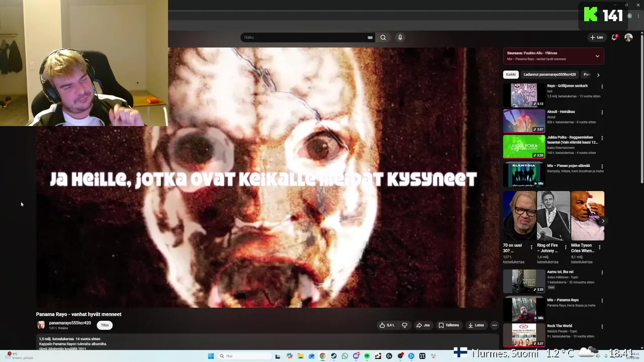This screenshot has width=644, height=362.
Task: Open options menu for Jukka Poika video
Action: (602, 138)
